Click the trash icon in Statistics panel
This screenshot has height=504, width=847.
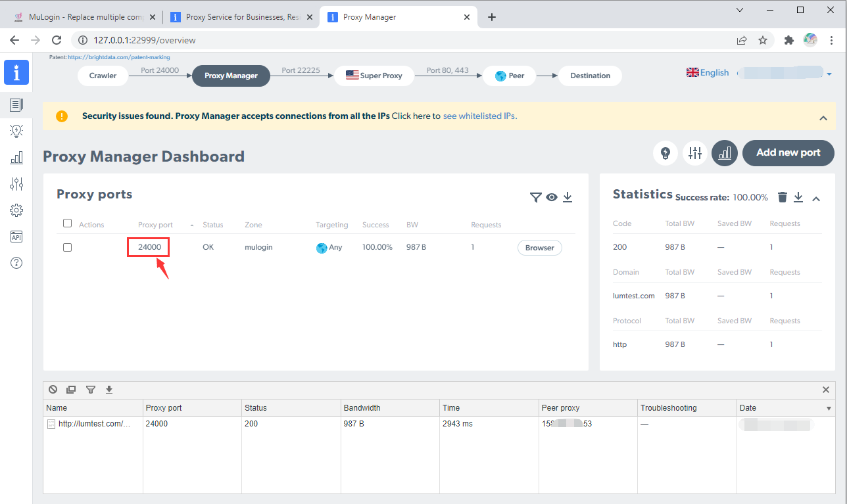pos(782,196)
